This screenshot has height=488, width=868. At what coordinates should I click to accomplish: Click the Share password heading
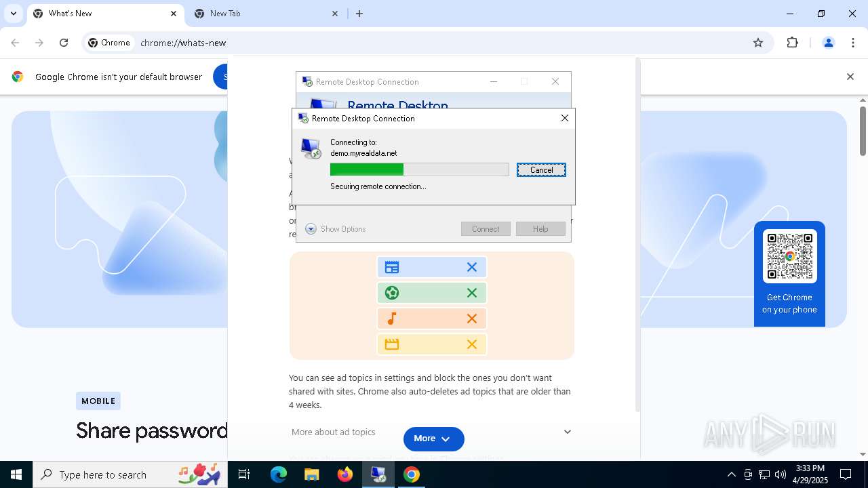(x=152, y=430)
